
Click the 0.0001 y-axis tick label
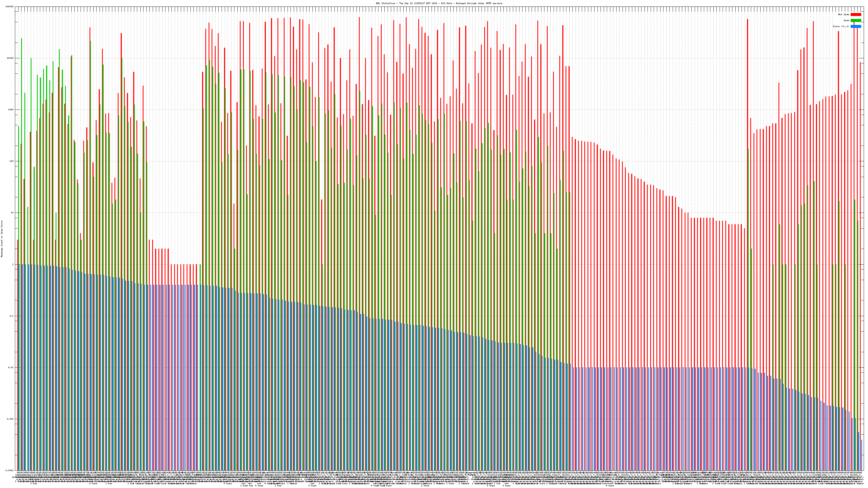10,470
